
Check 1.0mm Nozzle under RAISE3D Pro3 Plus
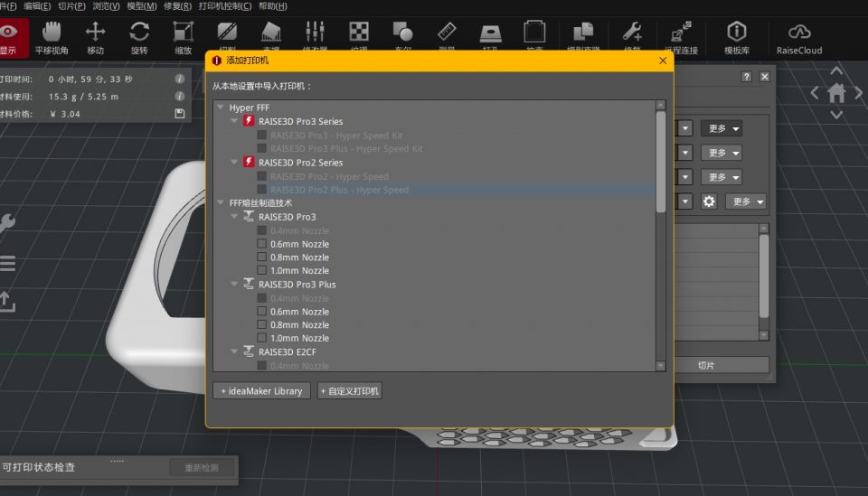point(262,338)
